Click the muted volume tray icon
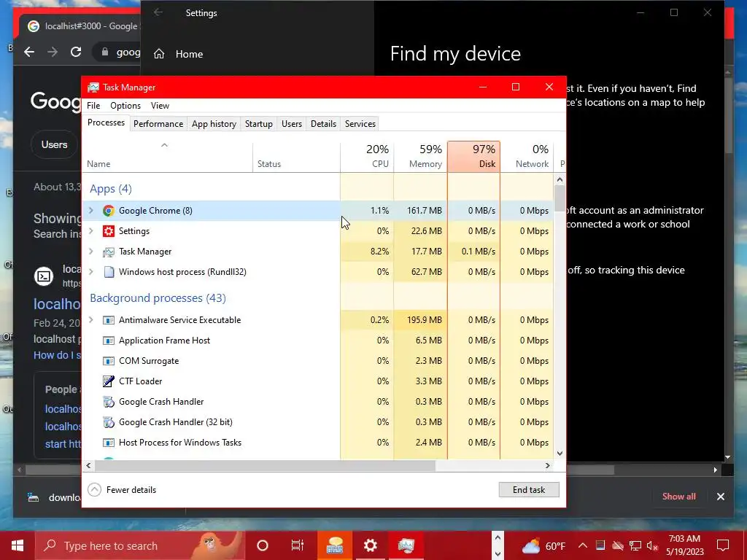 (652, 545)
